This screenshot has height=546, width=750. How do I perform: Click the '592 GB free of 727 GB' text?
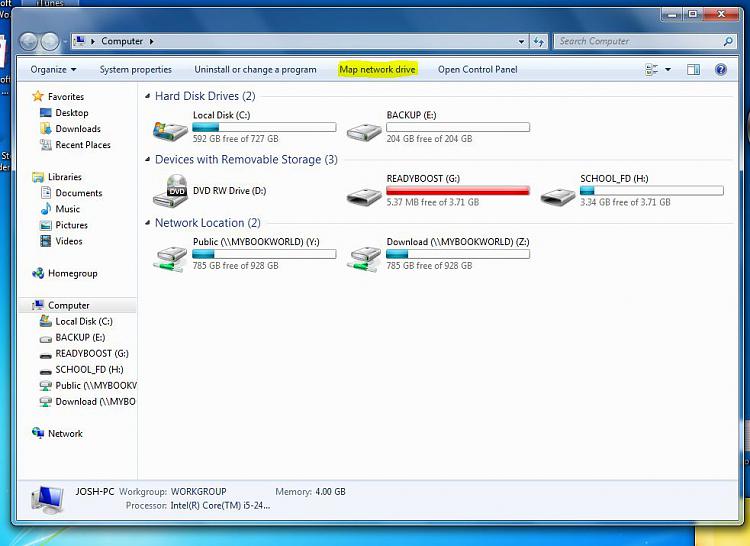pos(235,139)
